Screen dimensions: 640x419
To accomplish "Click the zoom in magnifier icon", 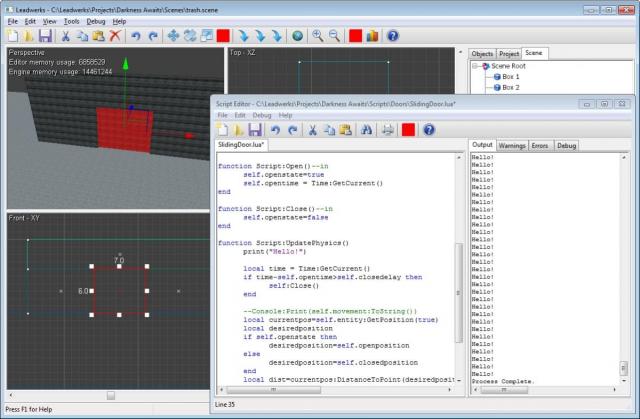I will (x=318, y=35).
